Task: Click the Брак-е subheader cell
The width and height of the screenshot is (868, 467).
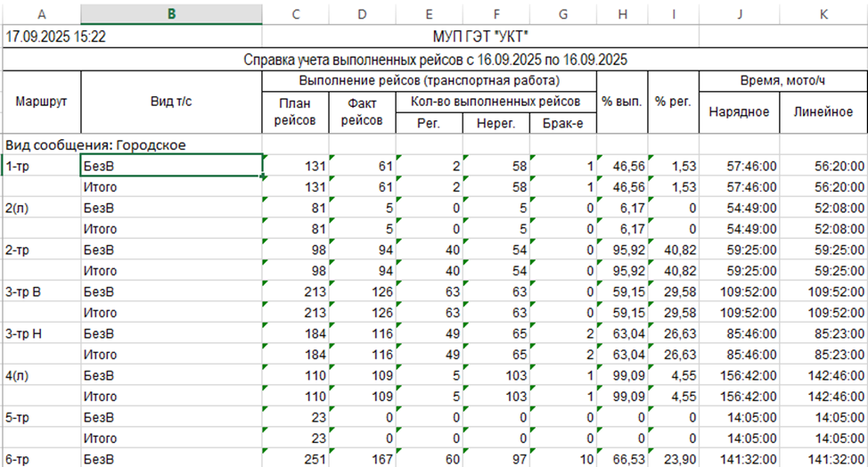Action: (562, 123)
